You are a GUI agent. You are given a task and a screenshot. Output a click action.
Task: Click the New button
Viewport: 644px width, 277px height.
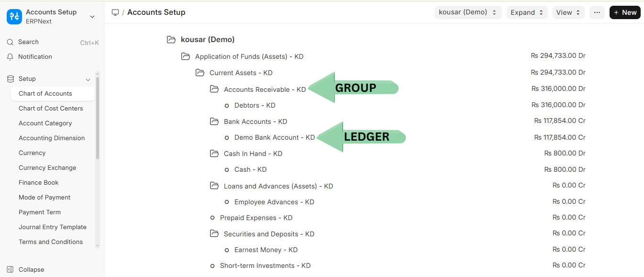click(x=625, y=12)
